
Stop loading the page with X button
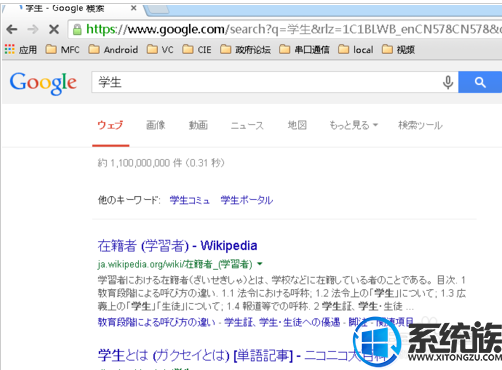click(54, 30)
